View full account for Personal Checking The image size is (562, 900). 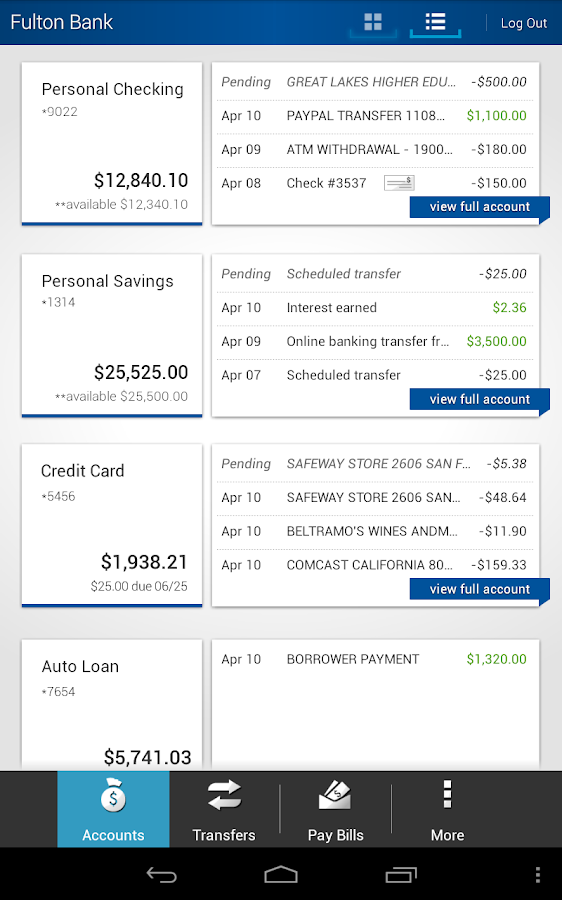(479, 207)
